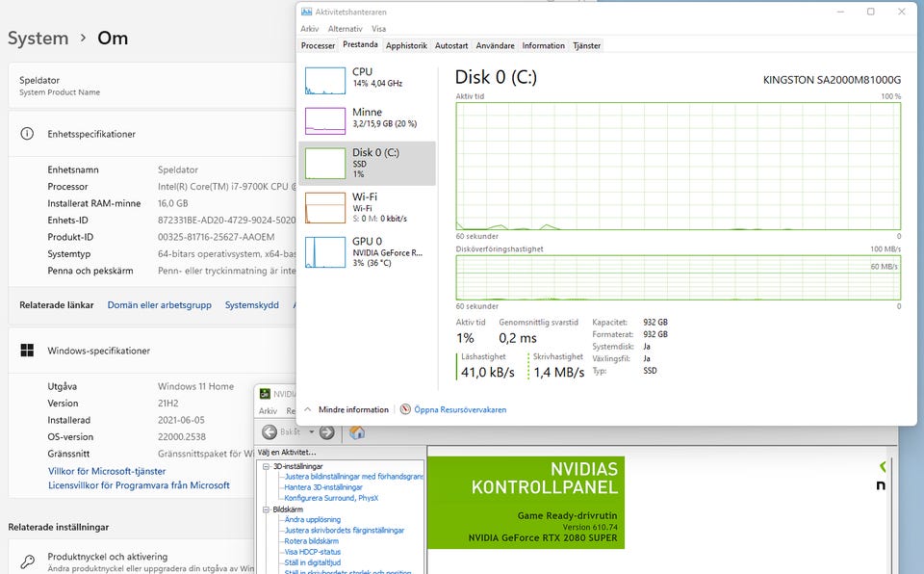Click the Disk 0 Aktiv tid graph

coord(679,166)
